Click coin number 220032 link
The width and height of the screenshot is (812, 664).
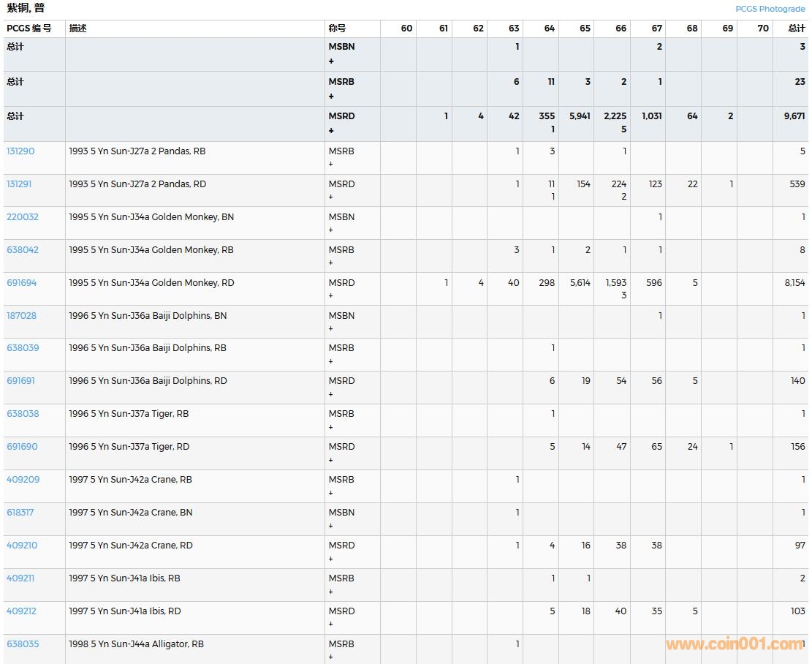(x=23, y=217)
